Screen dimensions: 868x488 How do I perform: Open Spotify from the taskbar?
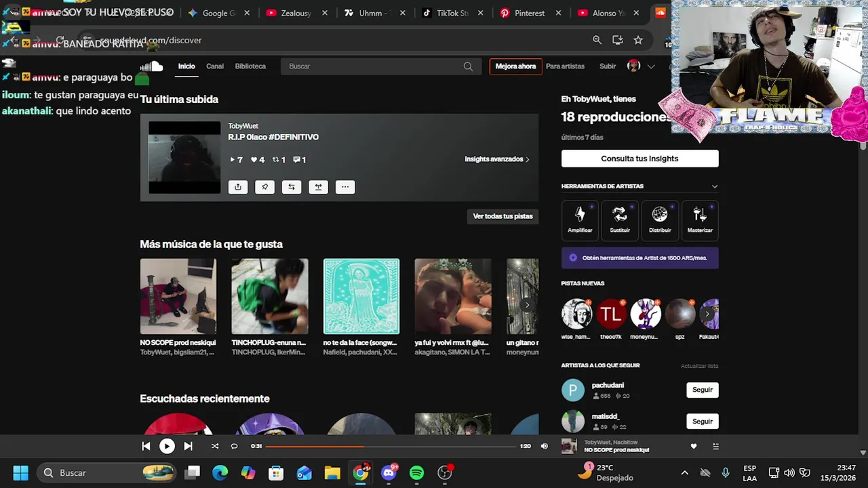coord(416,472)
